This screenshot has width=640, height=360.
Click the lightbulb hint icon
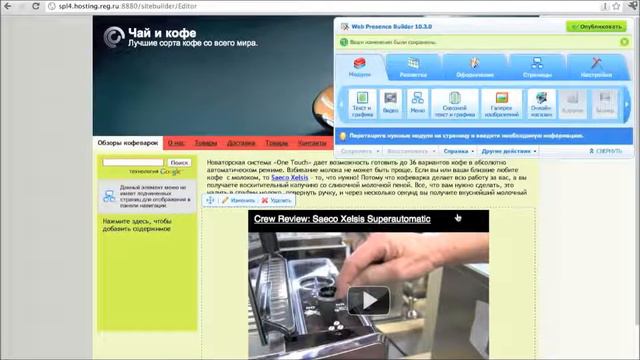(343, 136)
